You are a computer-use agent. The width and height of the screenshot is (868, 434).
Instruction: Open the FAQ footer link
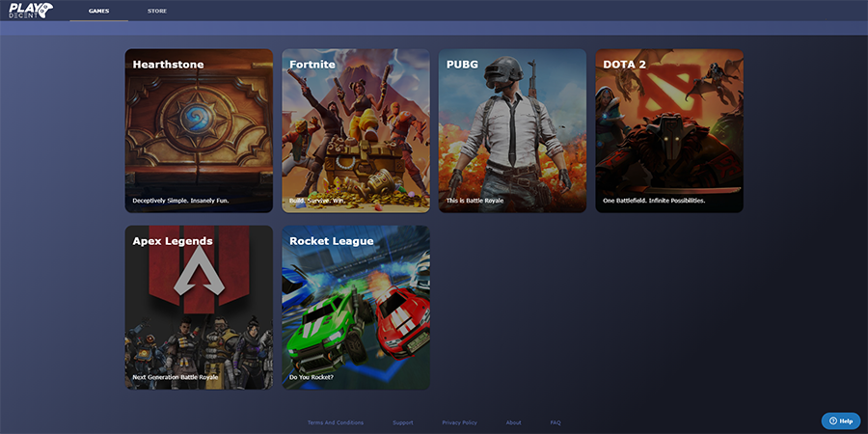click(x=556, y=422)
